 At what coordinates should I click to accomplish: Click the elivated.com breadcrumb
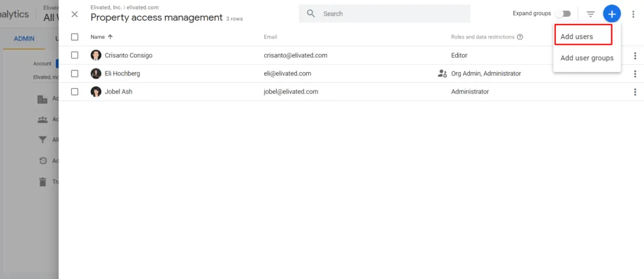(143, 8)
